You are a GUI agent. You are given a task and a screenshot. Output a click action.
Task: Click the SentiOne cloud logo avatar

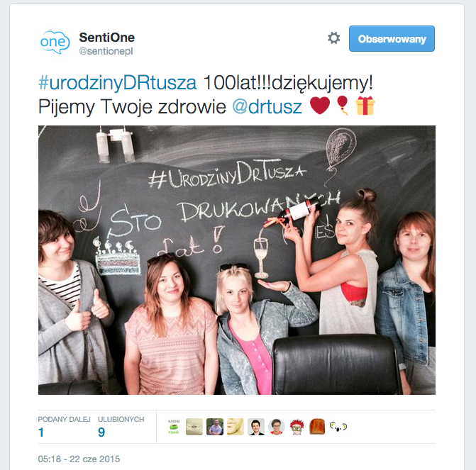pyautogui.click(x=55, y=42)
